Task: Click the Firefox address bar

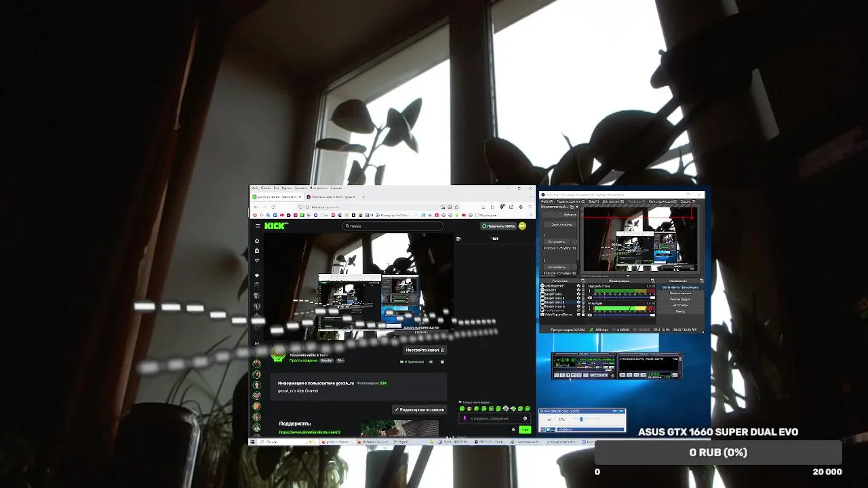Action: coord(378,207)
